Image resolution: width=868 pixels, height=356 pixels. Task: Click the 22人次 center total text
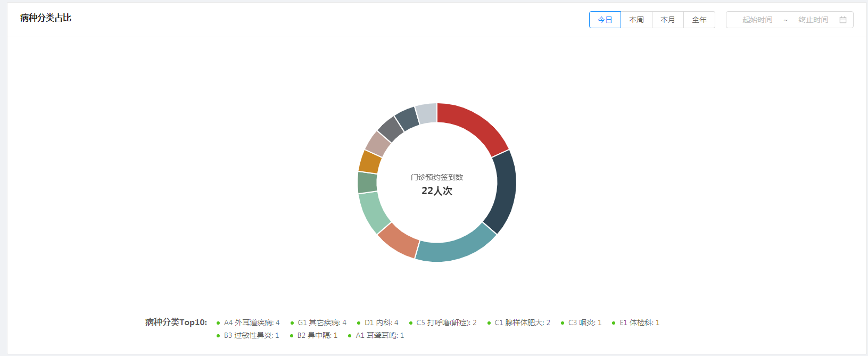pos(437,191)
